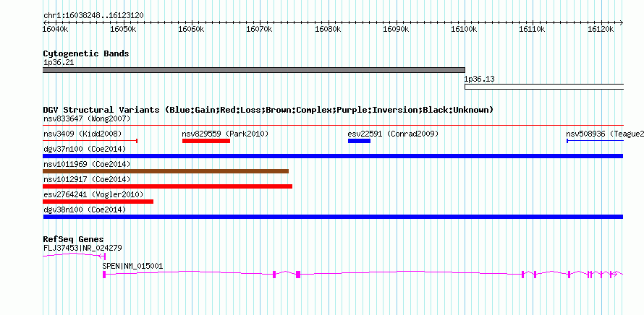
Task: Click the RefSeq Genes track title
Action: [x=74, y=239]
